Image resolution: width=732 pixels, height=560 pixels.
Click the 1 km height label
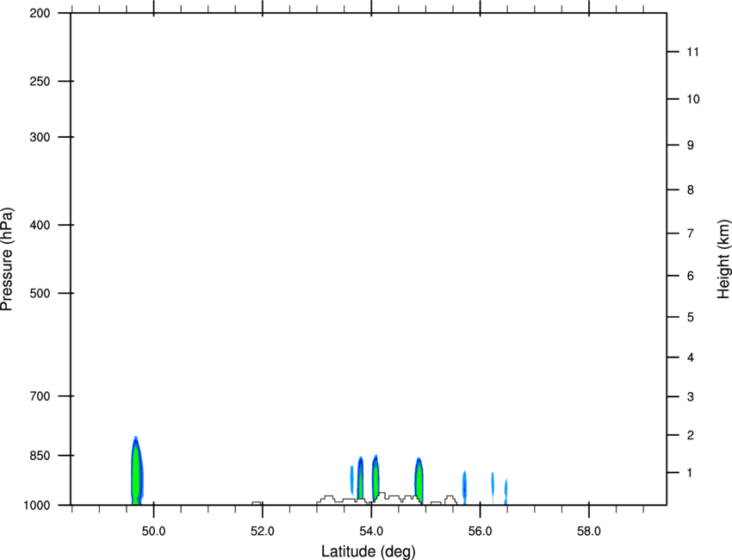690,473
